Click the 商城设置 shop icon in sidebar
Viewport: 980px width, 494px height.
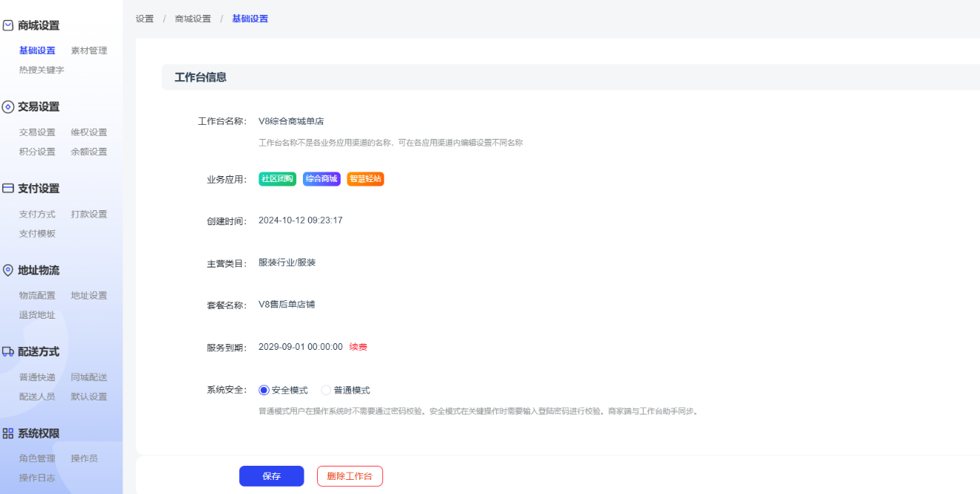click(x=8, y=25)
